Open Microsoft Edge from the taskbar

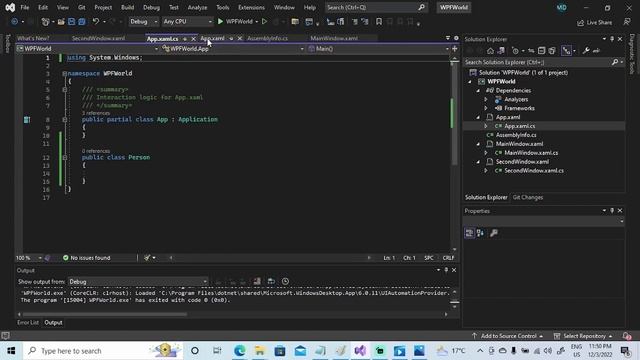coord(240,351)
